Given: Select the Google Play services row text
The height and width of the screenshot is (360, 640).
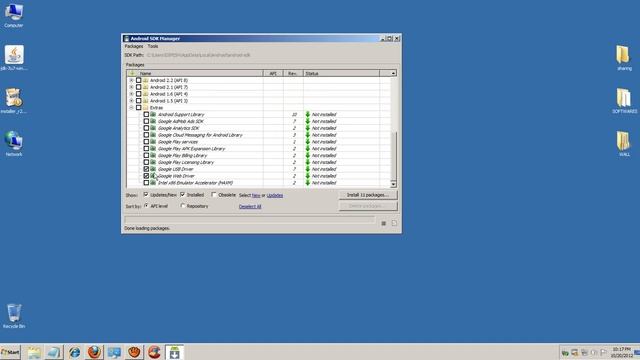Looking at the screenshot, I should [178, 142].
